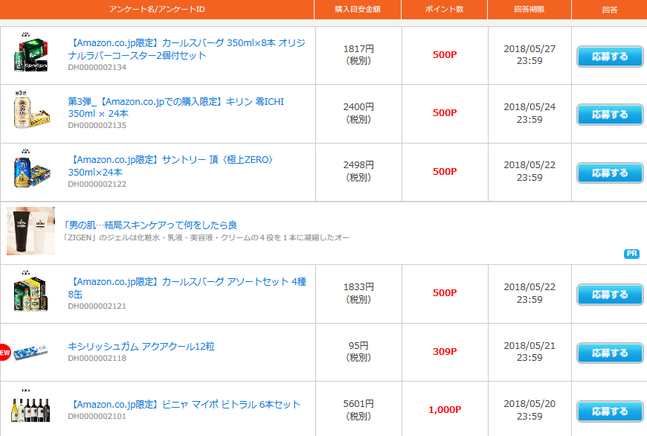Open the ビニャ マイポ ビトラル 6本セット link
This screenshot has height=436, width=647.
coord(184,405)
